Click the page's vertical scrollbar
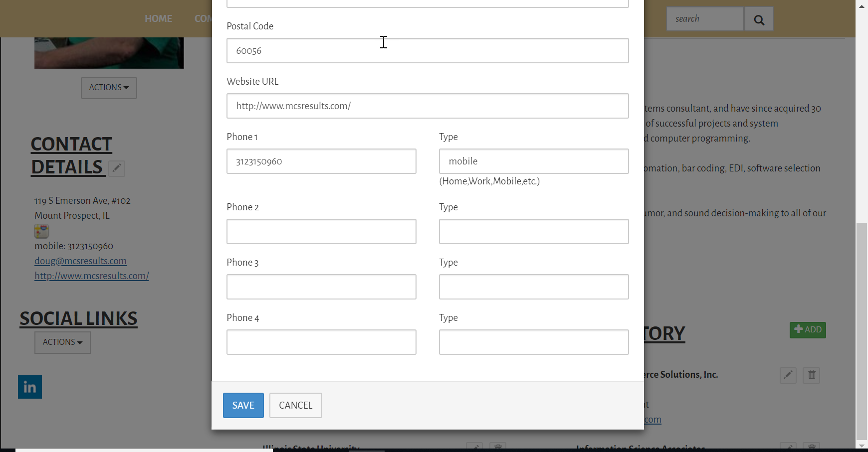The height and width of the screenshot is (452, 868). pyautogui.click(x=862, y=331)
